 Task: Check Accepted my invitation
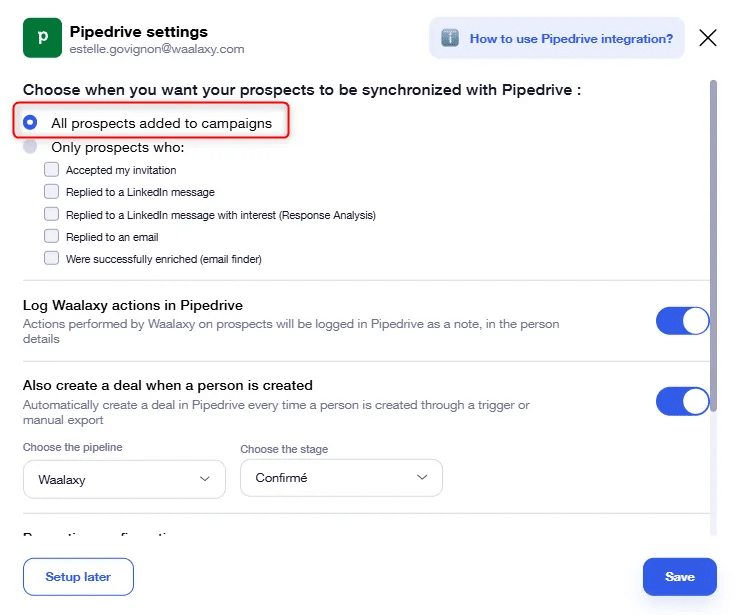click(51, 169)
